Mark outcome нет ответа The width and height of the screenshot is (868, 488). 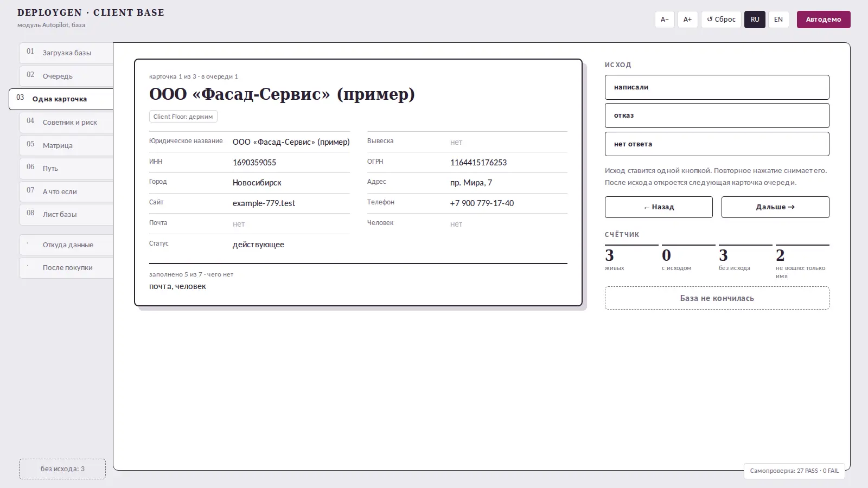tap(717, 144)
